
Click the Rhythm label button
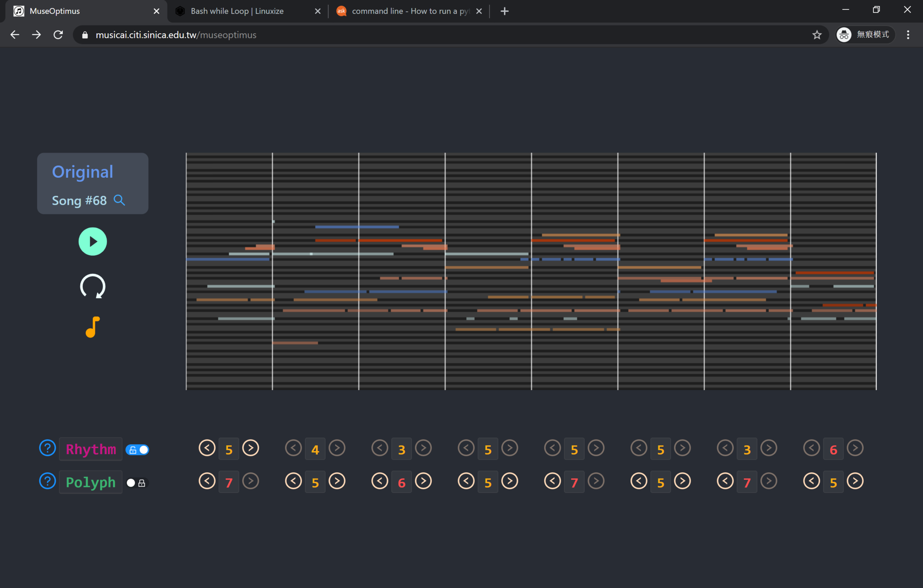pyautogui.click(x=91, y=449)
